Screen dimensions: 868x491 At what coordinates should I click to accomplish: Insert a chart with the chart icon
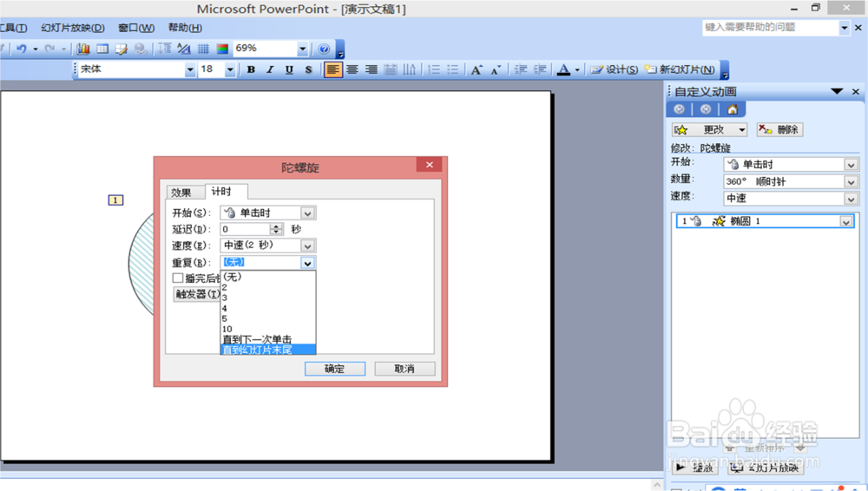point(83,49)
